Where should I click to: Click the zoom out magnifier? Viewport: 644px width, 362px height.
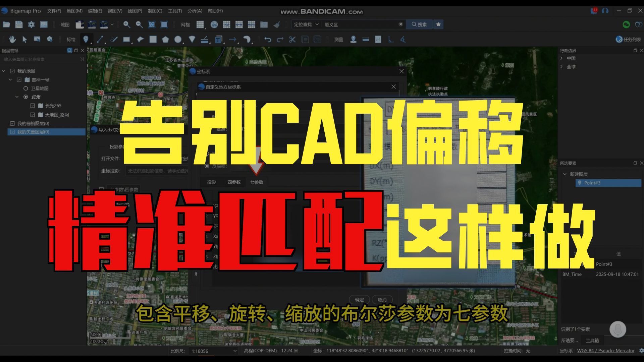[x=139, y=24]
